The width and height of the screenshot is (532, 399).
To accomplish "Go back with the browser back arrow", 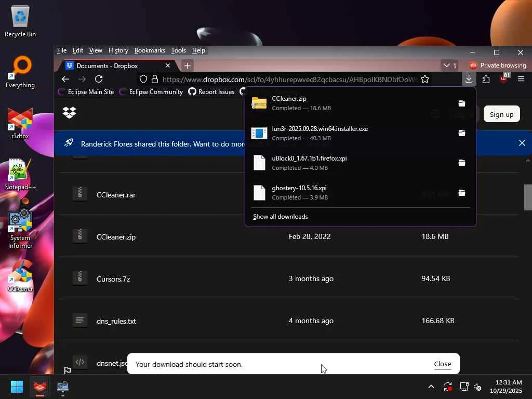I will [65, 79].
